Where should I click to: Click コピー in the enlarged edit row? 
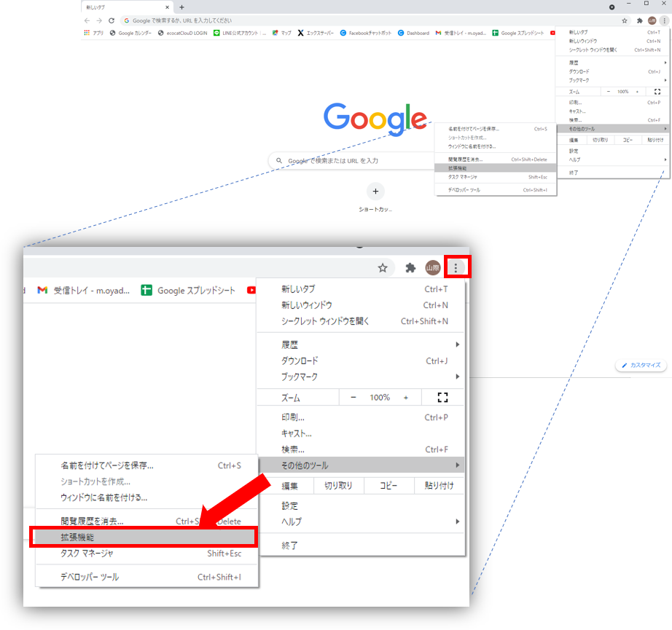[388, 486]
